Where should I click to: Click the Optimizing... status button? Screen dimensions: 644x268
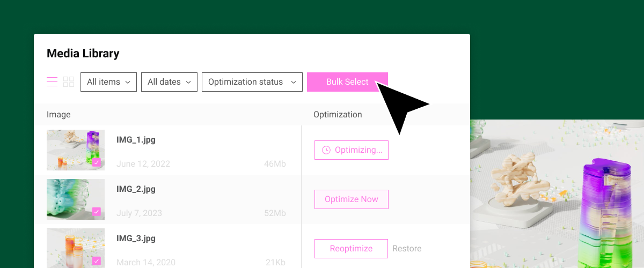pyautogui.click(x=352, y=150)
